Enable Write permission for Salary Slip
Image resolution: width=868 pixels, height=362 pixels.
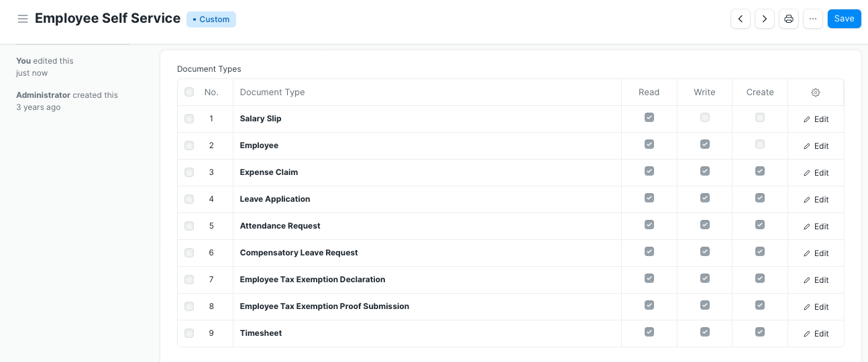click(x=704, y=117)
